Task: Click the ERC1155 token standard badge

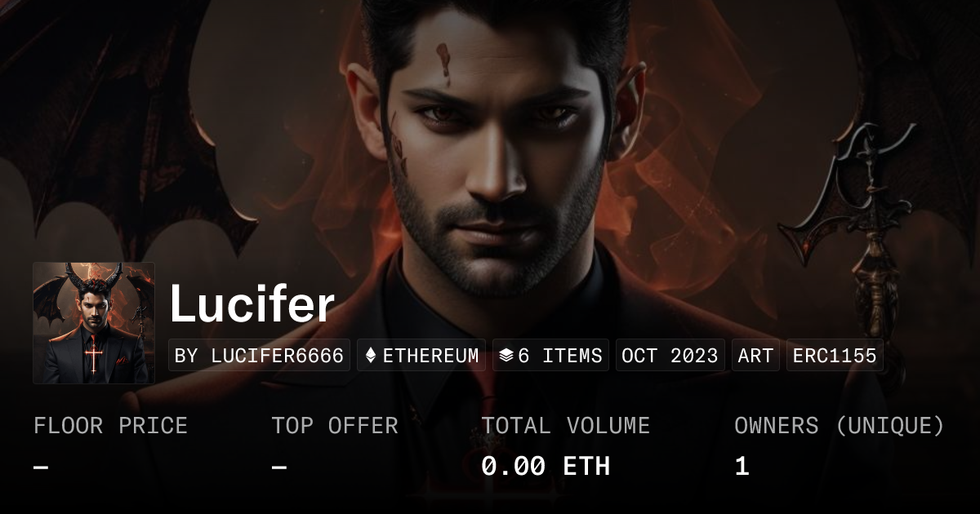Action: [x=835, y=356]
